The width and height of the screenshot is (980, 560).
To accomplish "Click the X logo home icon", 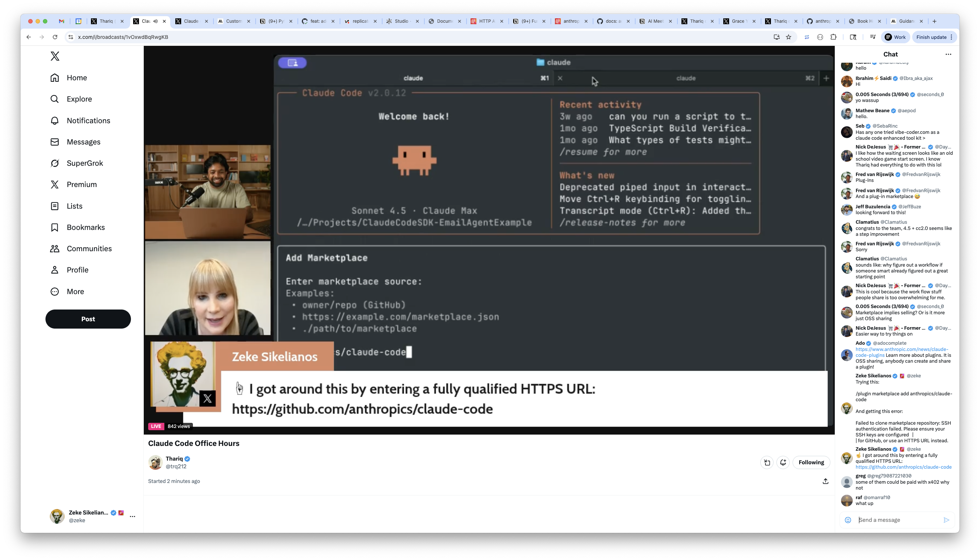I will tap(55, 56).
